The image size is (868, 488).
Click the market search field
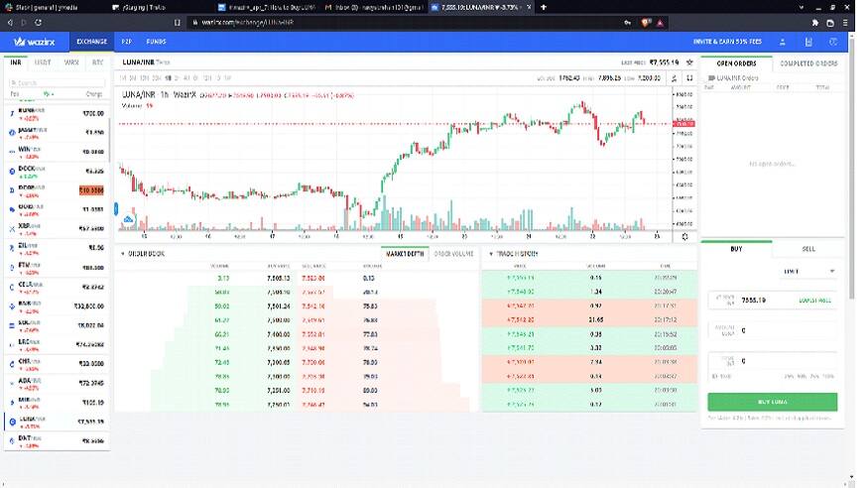pyautogui.click(x=57, y=82)
